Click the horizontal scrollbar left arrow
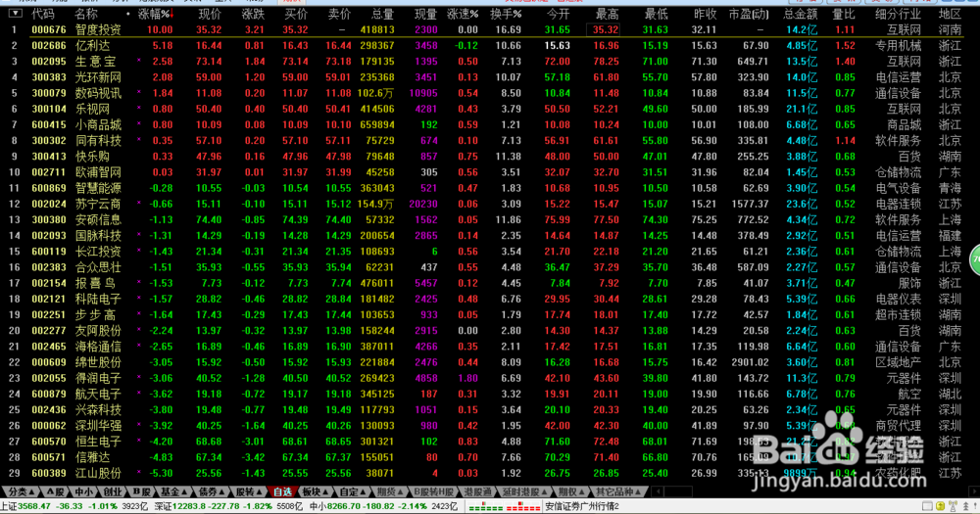 tap(657, 492)
